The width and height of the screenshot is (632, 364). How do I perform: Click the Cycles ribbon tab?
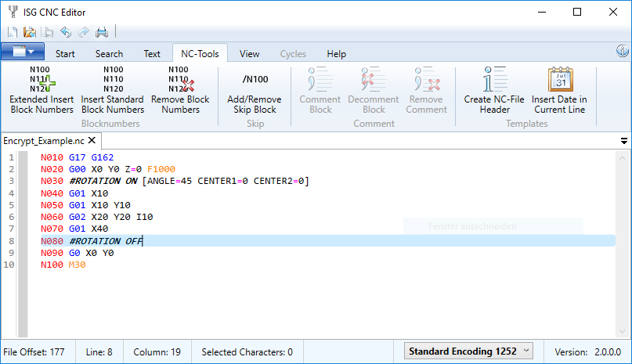(293, 53)
